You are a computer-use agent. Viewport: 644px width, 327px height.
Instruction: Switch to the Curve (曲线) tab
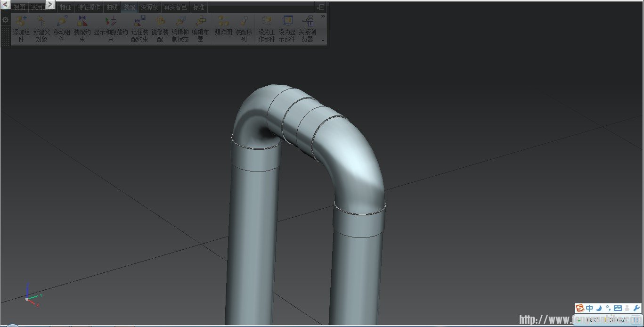click(112, 8)
